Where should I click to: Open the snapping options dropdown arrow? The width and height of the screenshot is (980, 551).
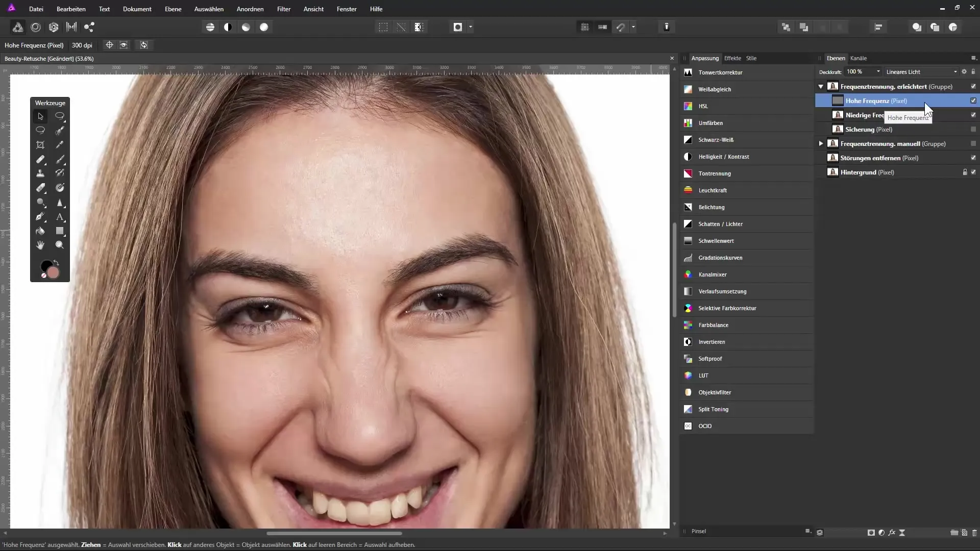(x=633, y=27)
